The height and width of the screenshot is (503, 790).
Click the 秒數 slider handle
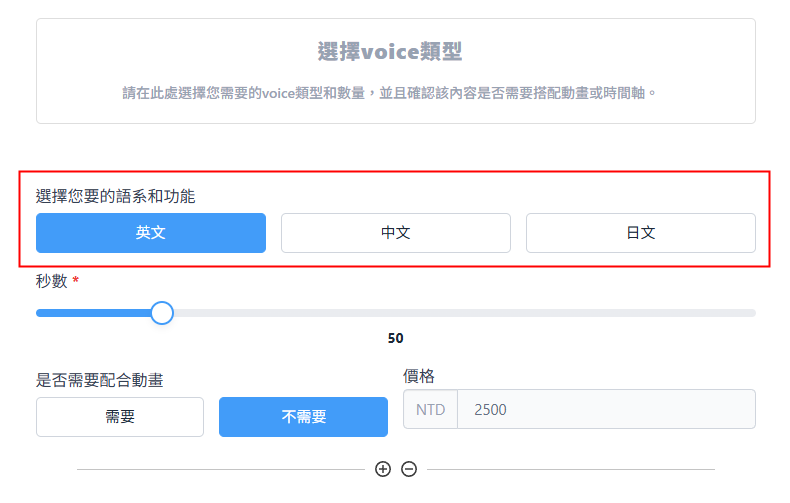point(162,313)
